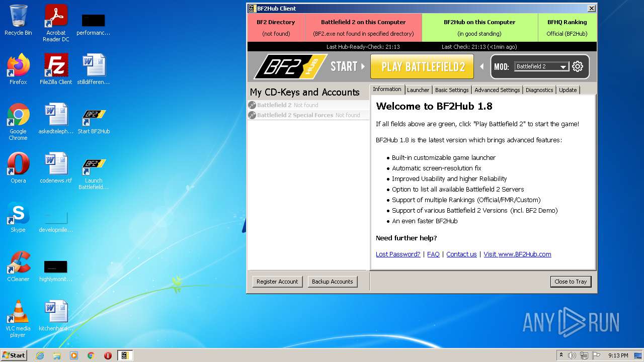Select the stilldifferen... Word document icon
This screenshot has width=644, height=362.
(x=94, y=69)
